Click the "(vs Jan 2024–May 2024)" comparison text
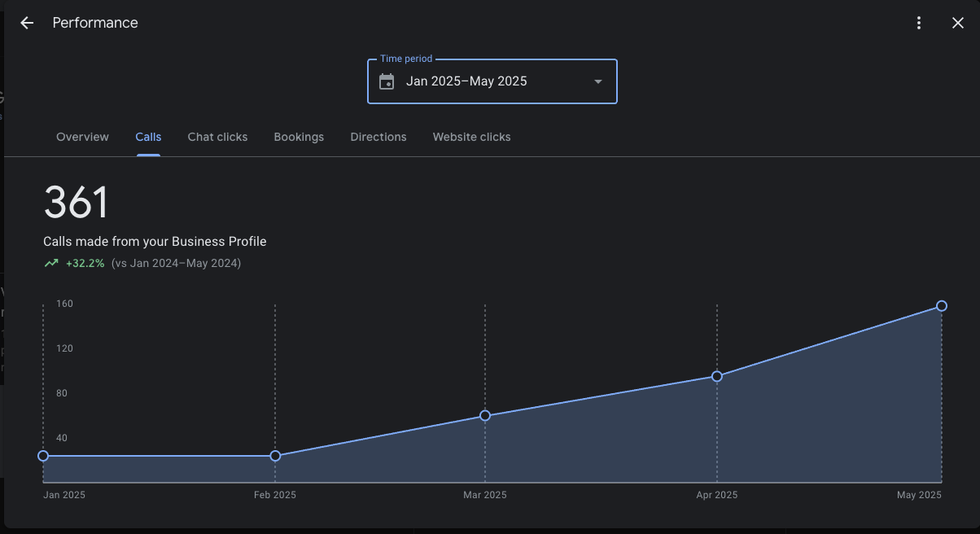The width and height of the screenshot is (980, 534). (176, 263)
